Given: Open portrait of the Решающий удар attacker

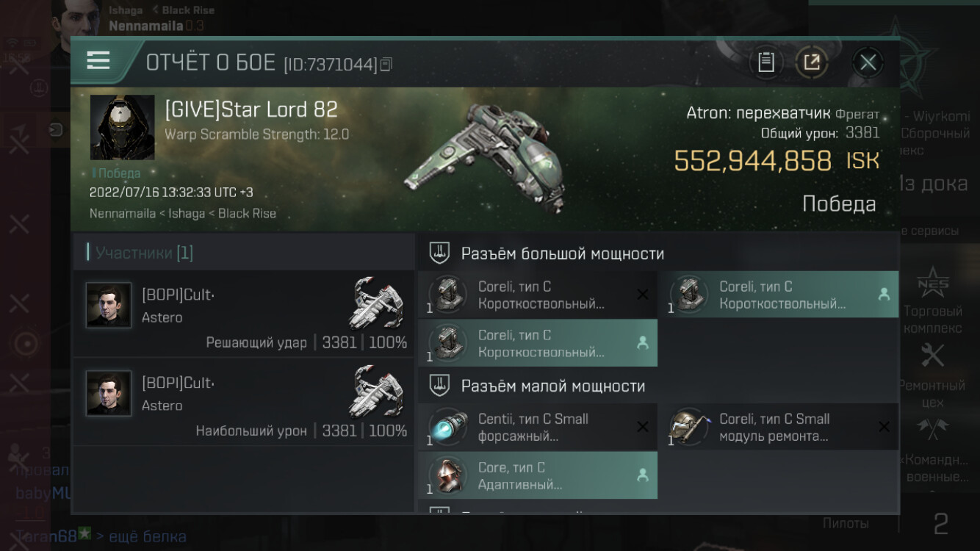Looking at the screenshot, I should tap(109, 305).
